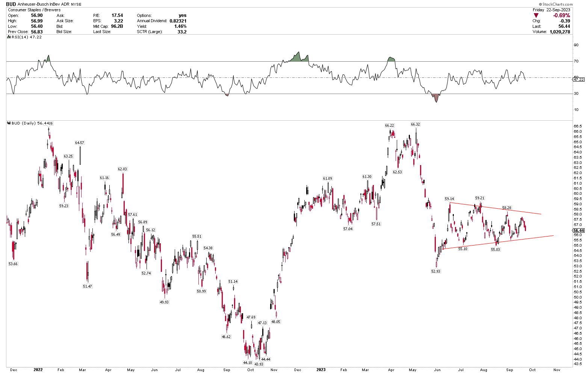
Task: Click the 55.10 low price label
Action: (x=463, y=249)
